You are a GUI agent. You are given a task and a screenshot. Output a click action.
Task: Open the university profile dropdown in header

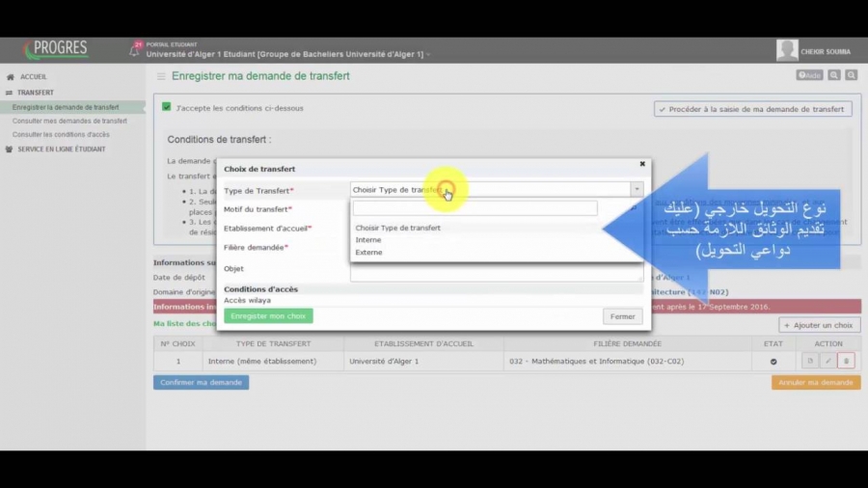pos(287,54)
